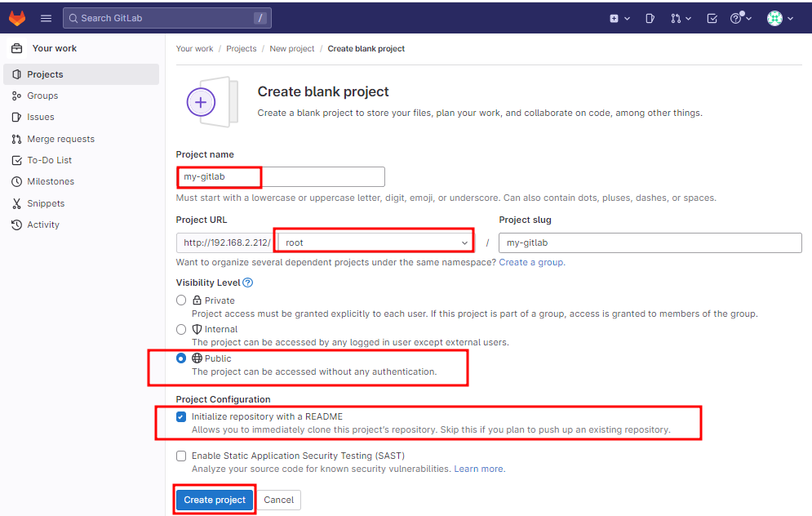Click the Project slug input field
The image size is (812, 516).
(650, 242)
